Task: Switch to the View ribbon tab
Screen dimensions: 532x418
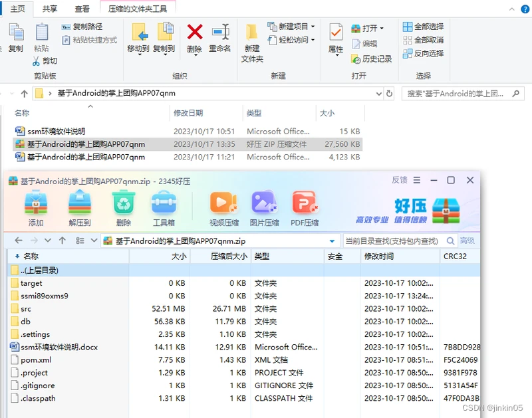Action: pos(82,9)
